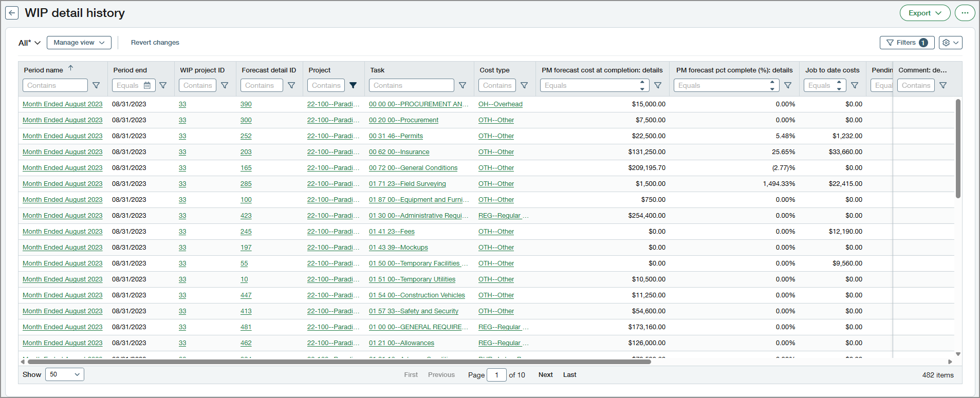Click PM forecast pct complete filter funnel

(788, 85)
